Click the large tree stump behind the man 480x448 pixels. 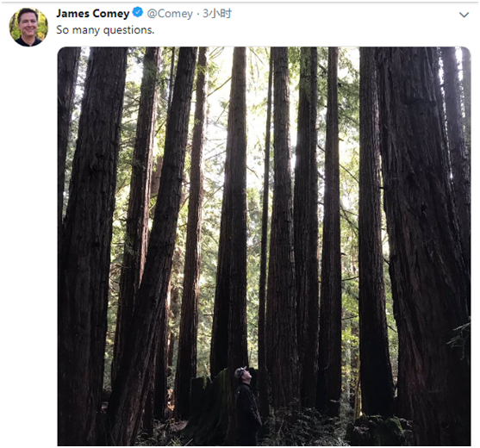211,404
